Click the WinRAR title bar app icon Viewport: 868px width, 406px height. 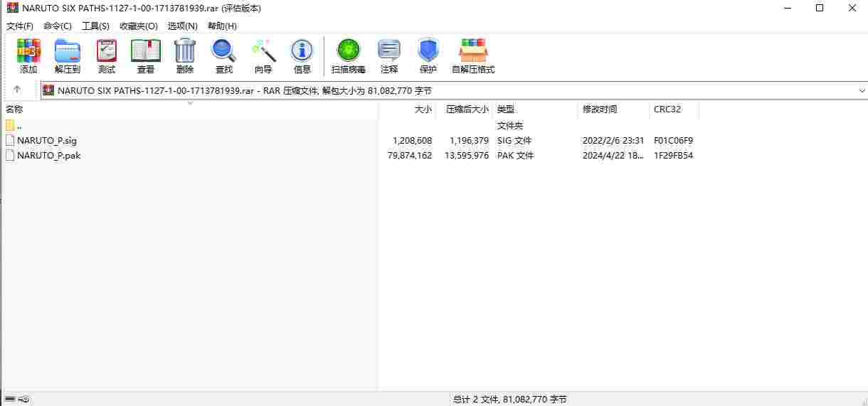click(13, 9)
